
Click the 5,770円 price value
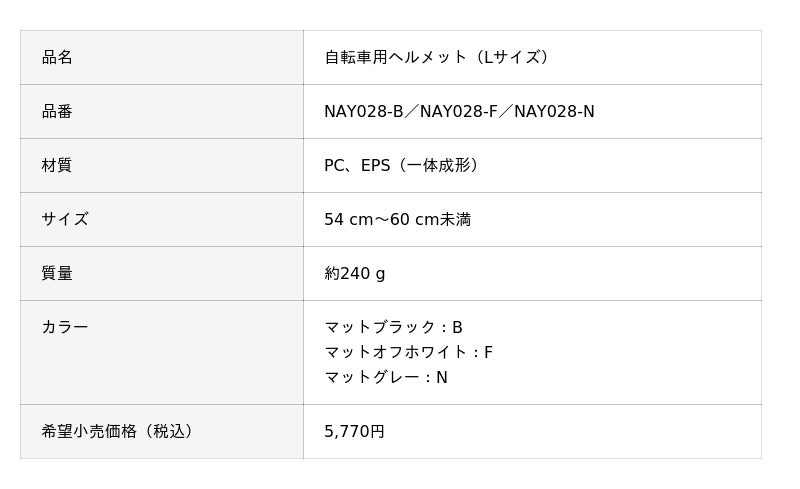pyautogui.click(x=354, y=432)
